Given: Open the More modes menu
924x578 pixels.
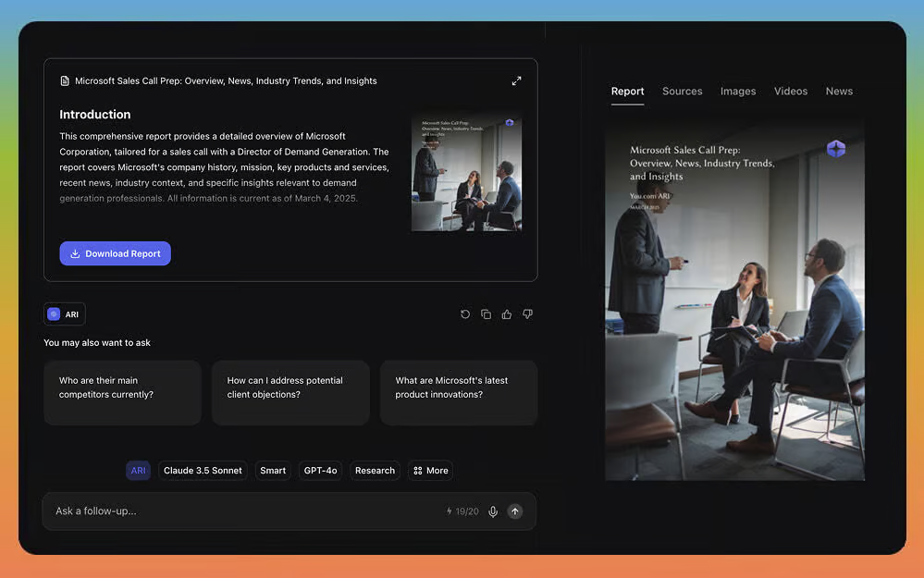Looking at the screenshot, I should click(x=430, y=470).
